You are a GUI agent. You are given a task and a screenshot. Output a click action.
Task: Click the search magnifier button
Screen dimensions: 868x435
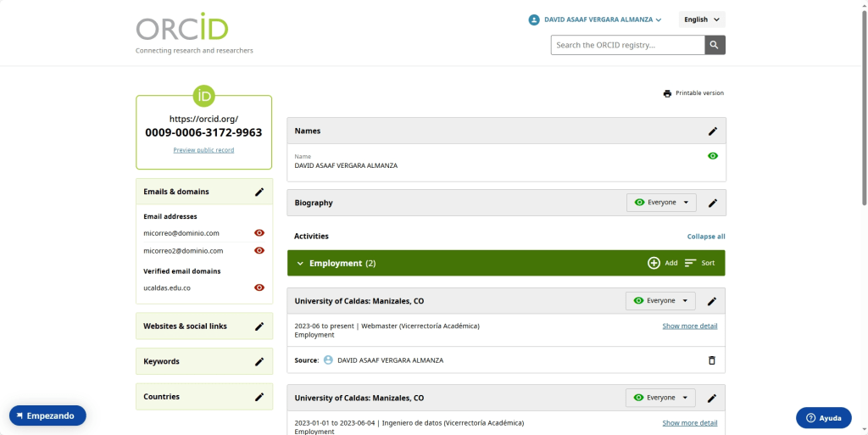(x=715, y=45)
